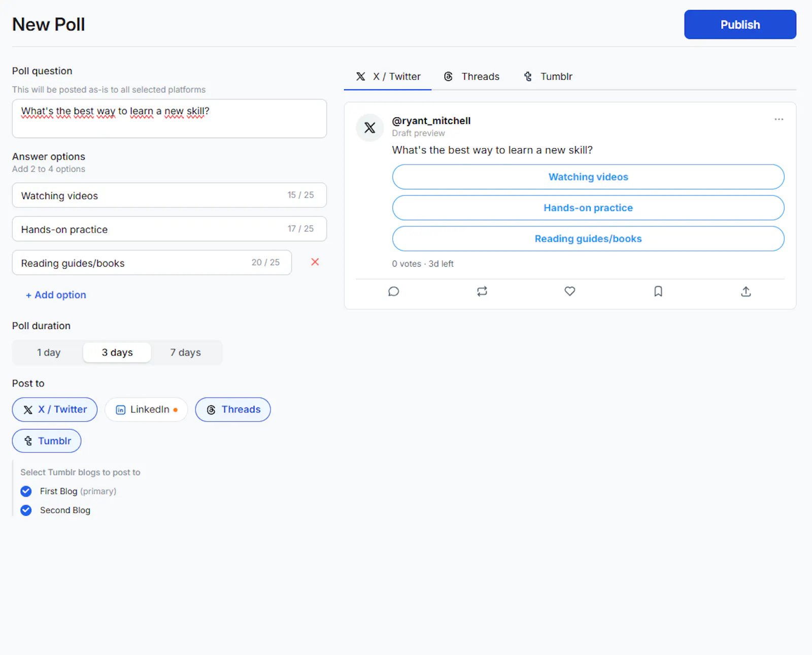Toggle Tumblr platform chip
Image resolution: width=812 pixels, height=655 pixels.
[x=47, y=441]
